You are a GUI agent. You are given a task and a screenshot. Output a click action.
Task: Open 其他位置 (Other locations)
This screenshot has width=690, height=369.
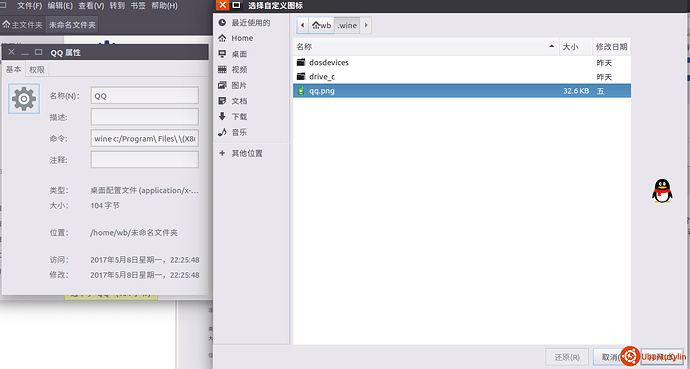click(241, 153)
